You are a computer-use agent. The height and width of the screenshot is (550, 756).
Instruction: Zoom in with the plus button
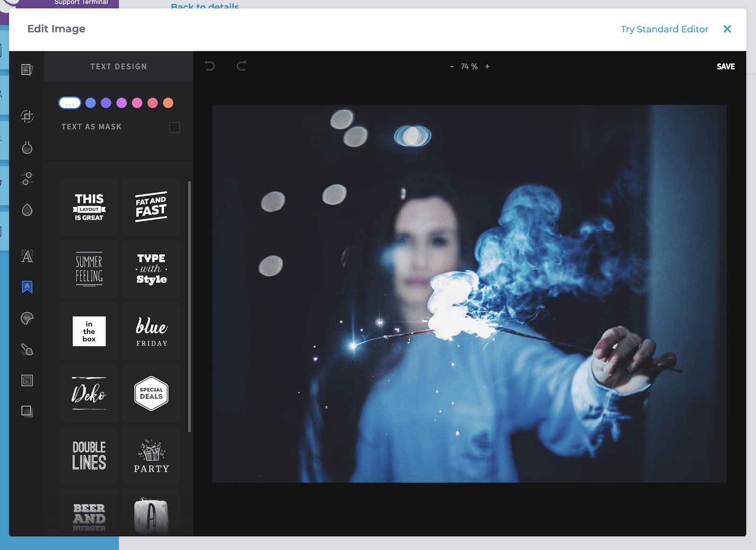[x=487, y=67]
